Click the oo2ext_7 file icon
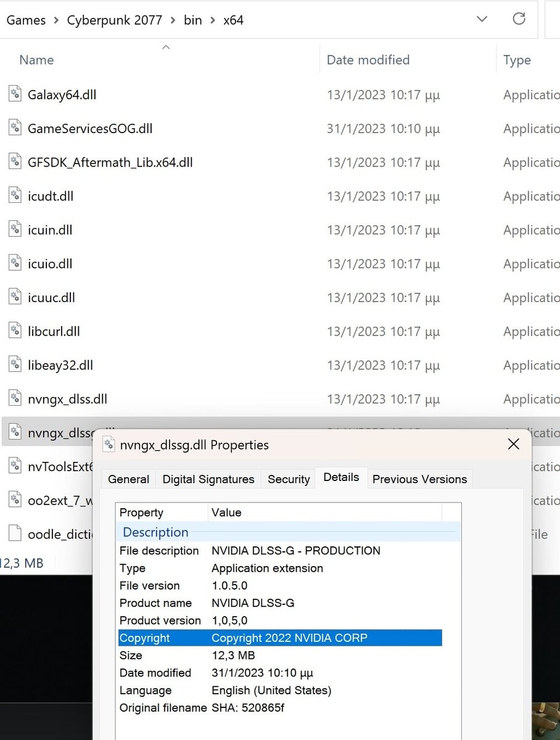The height and width of the screenshot is (740, 560). (15, 500)
